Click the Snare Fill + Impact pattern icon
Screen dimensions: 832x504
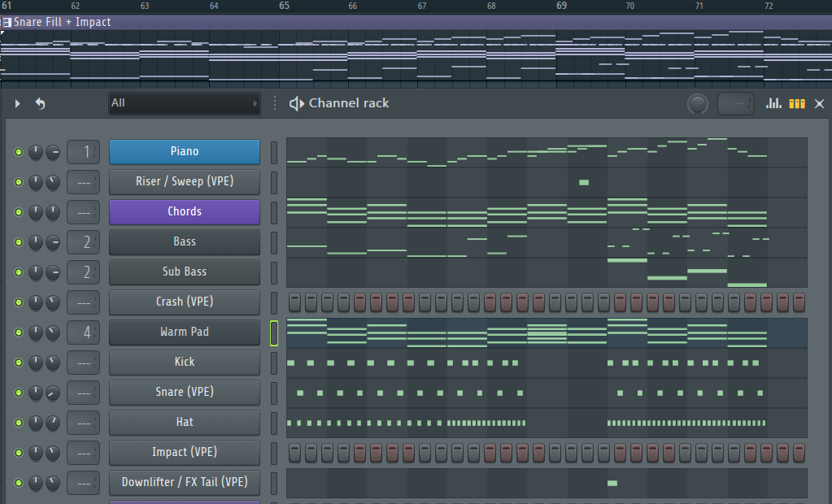tap(7, 22)
